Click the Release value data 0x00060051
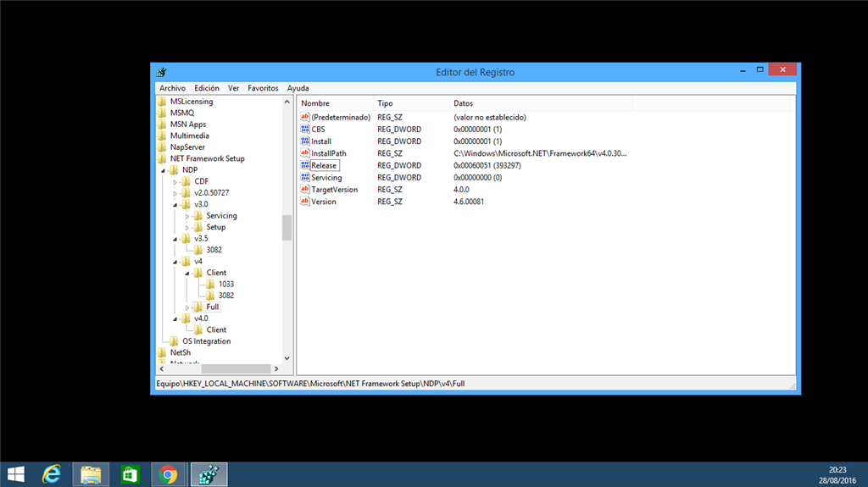 [x=487, y=165]
